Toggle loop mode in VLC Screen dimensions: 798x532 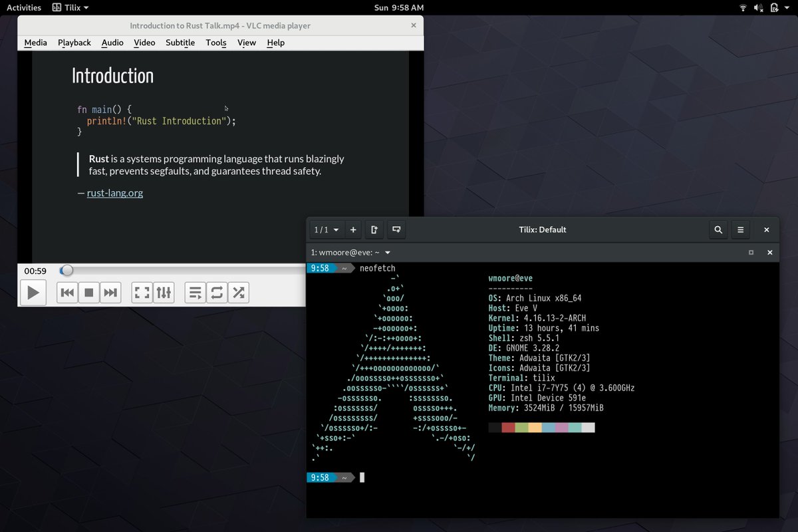point(217,292)
